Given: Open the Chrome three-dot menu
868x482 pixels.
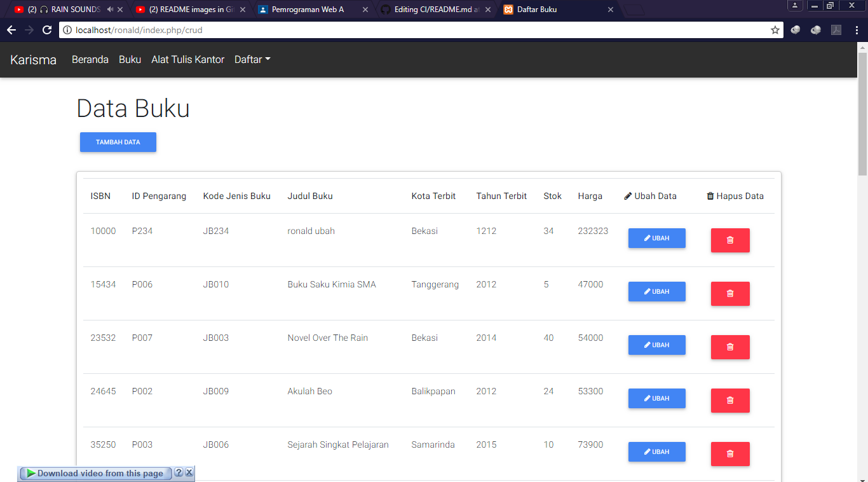Looking at the screenshot, I should point(857,29).
